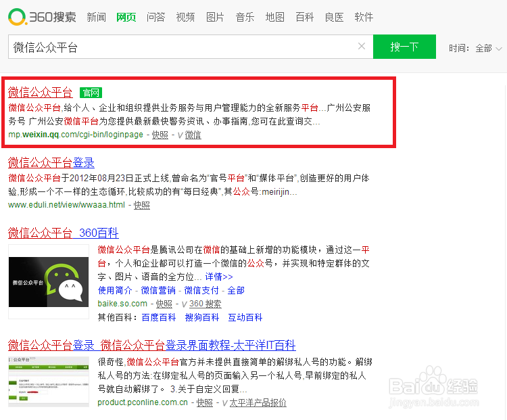Open the www.eduli.net result URL
This screenshot has height=420, width=507.
(x=66, y=205)
